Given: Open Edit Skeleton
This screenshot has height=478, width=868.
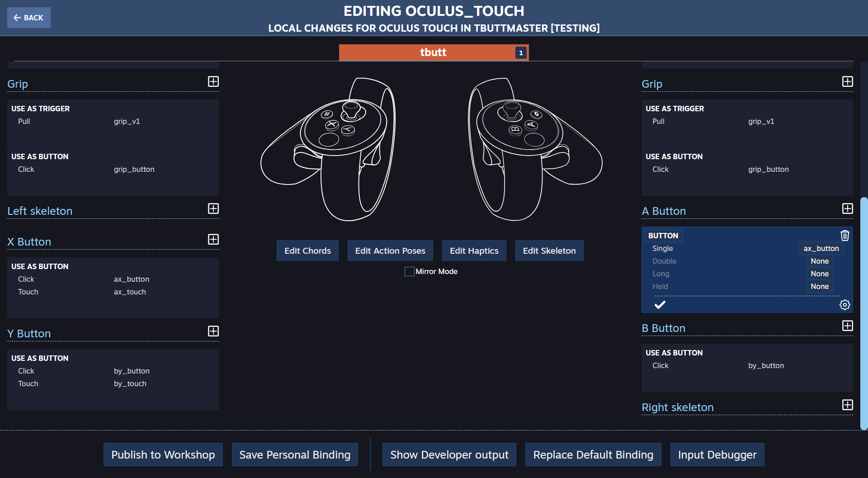Looking at the screenshot, I should (x=549, y=251).
